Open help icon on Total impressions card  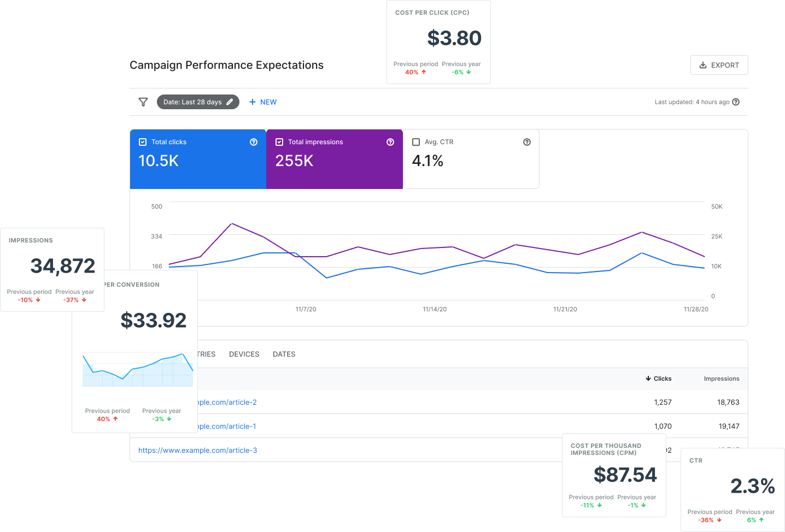coord(390,142)
